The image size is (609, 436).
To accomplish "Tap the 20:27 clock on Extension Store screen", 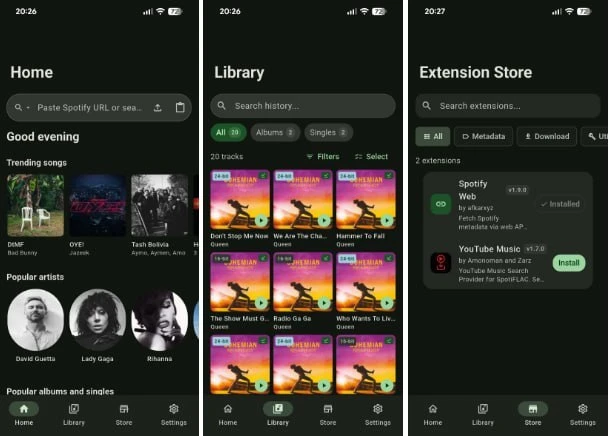I will [435, 12].
